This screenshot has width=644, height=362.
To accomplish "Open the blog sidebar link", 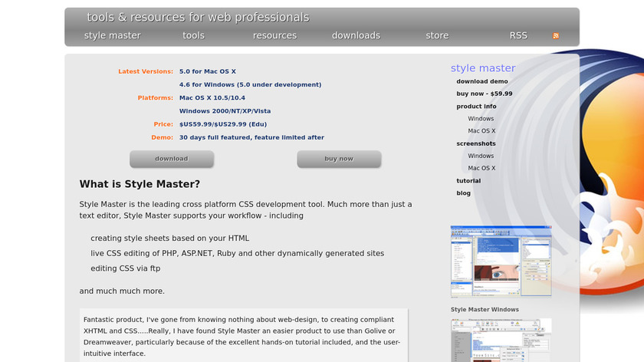I will click(464, 193).
